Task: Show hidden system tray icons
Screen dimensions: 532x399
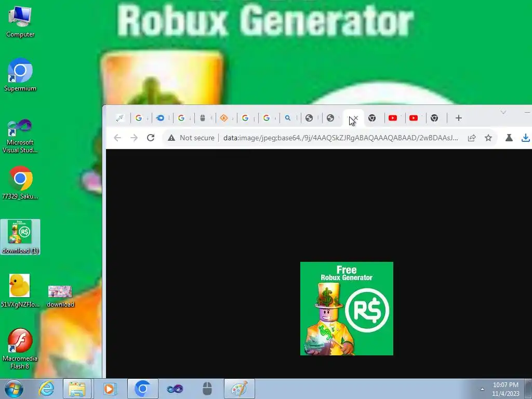Action: [482, 389]
